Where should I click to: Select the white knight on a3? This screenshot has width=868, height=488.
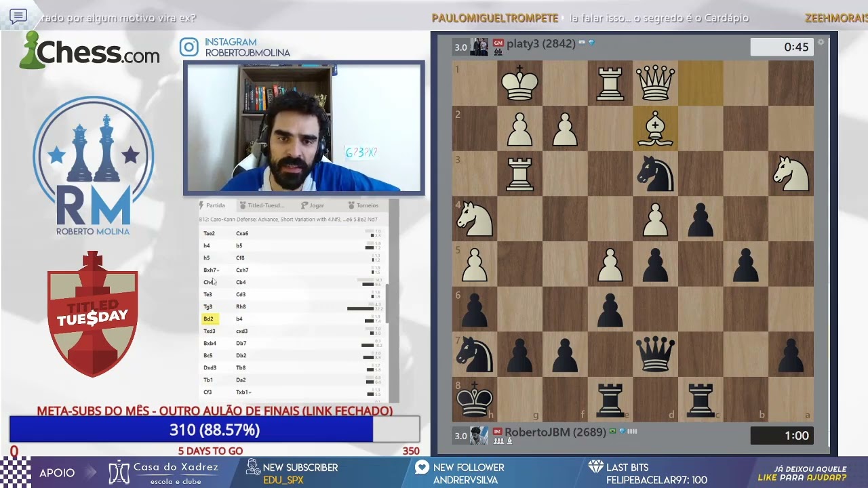click(x=791, y=174)
